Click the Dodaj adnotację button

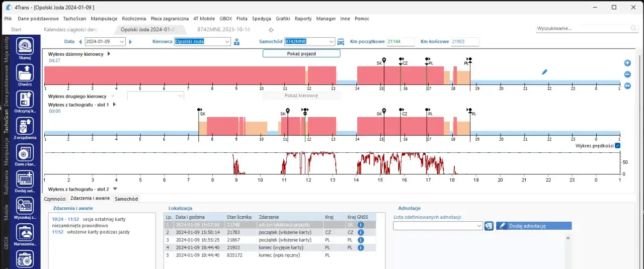click(x=533, y=226)
